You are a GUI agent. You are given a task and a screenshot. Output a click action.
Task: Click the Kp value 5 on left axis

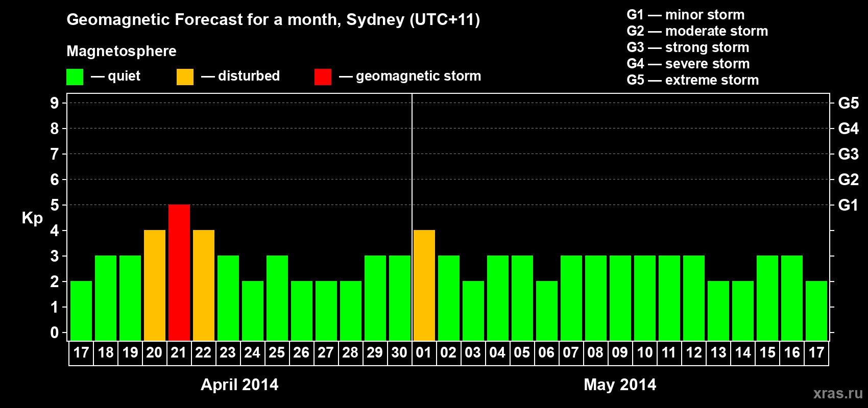click(x=55, y=205)
